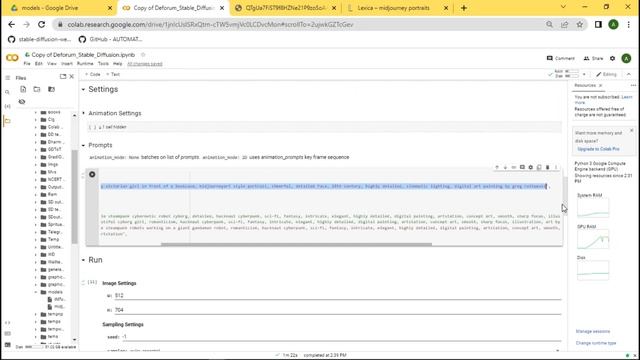Mirror cell in tab icon
This screenshot has height=360, width=640.
point(539,167)
